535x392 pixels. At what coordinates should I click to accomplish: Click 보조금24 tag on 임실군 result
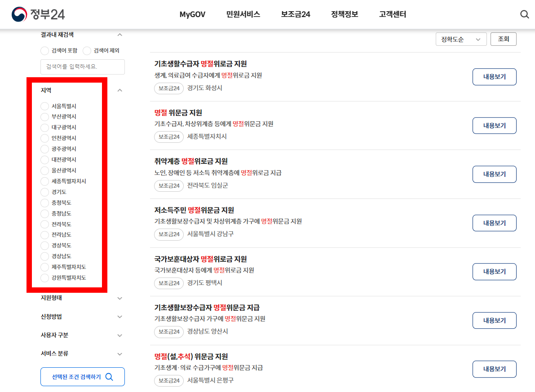click(169, 185)
